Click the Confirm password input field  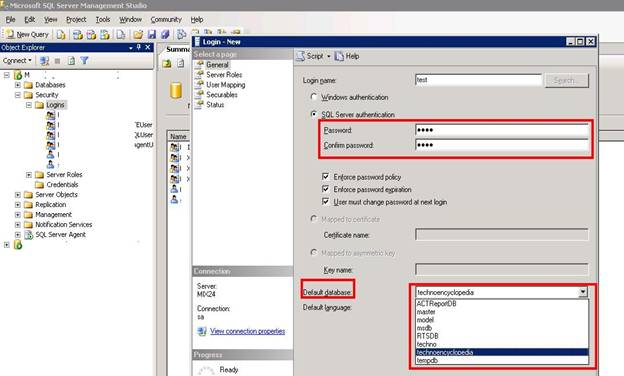click(502, 145)
